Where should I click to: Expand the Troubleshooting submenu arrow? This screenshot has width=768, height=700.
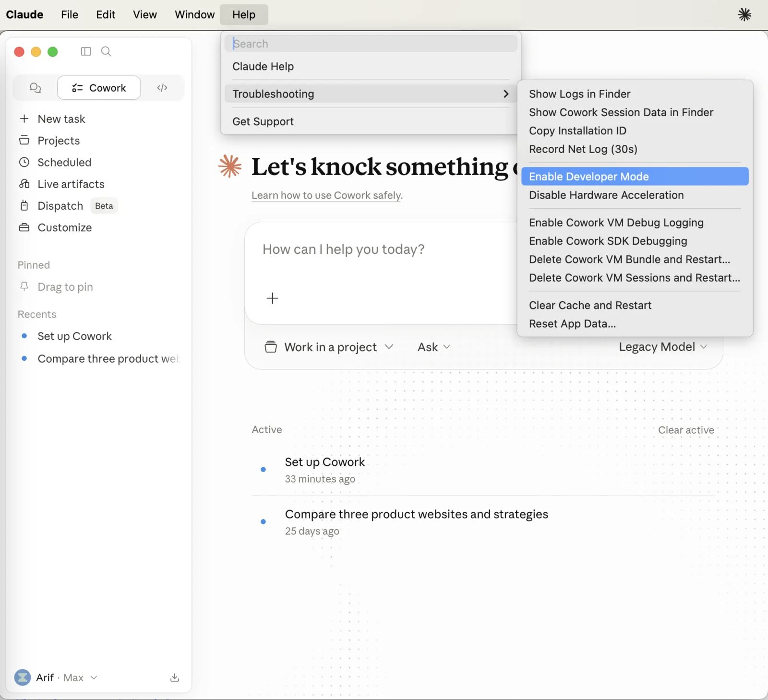point(505,94)
